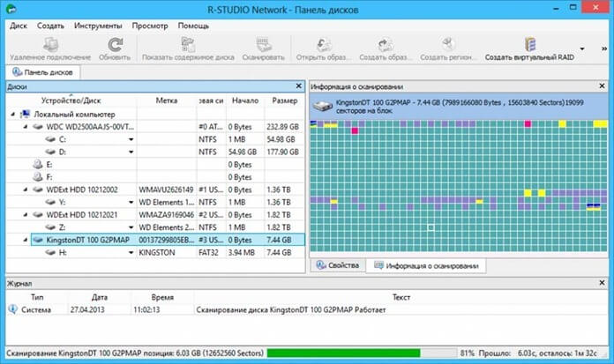Click Создать виртуальный RAID icon

530,44
